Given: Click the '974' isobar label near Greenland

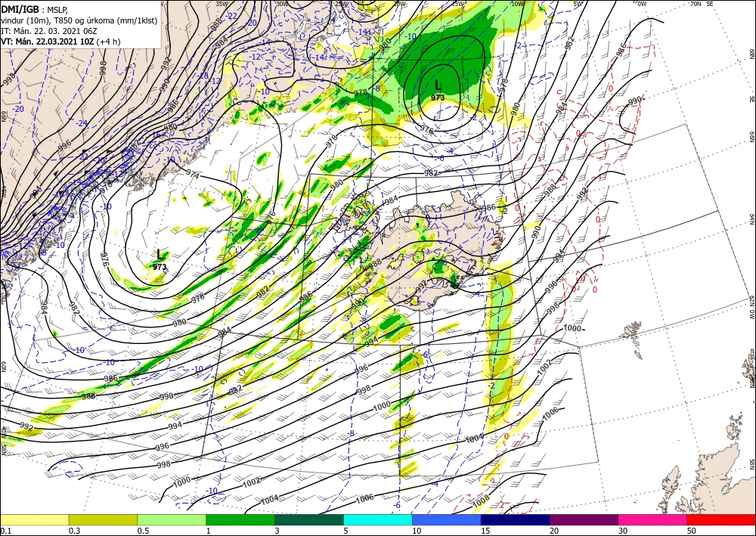Looking at the screenshot, I should (x=192, y=175).
